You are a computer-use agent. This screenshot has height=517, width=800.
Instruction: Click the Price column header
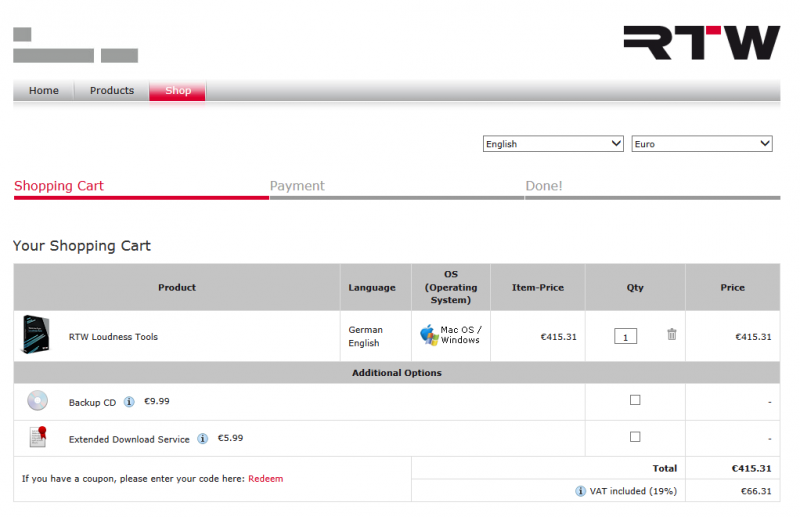(733, 287)
